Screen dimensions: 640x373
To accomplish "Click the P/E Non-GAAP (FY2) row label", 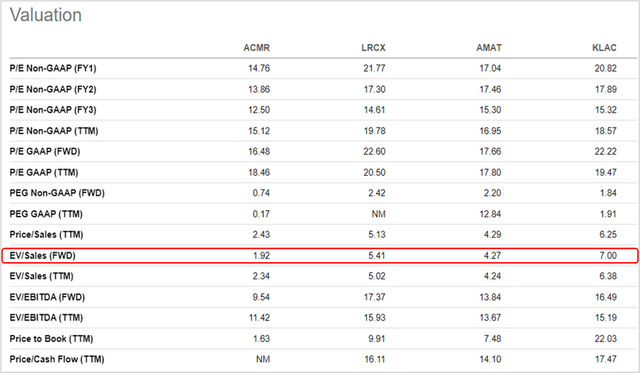I will tap(53, 89).
